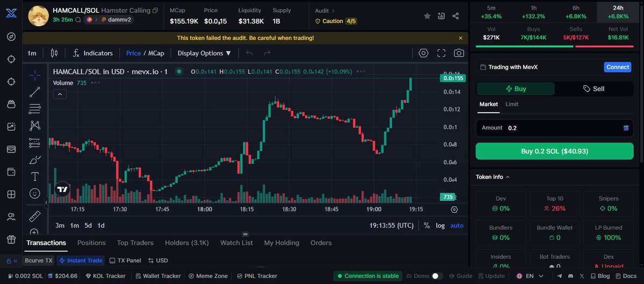
Task: Switch chart to Price view
Action: [134, 53]
